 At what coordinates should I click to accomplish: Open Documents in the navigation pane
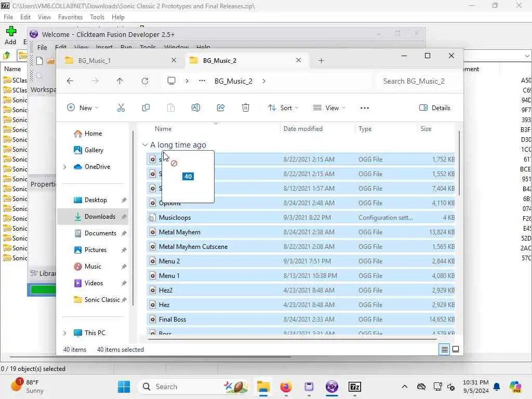(x=100, y=233)
